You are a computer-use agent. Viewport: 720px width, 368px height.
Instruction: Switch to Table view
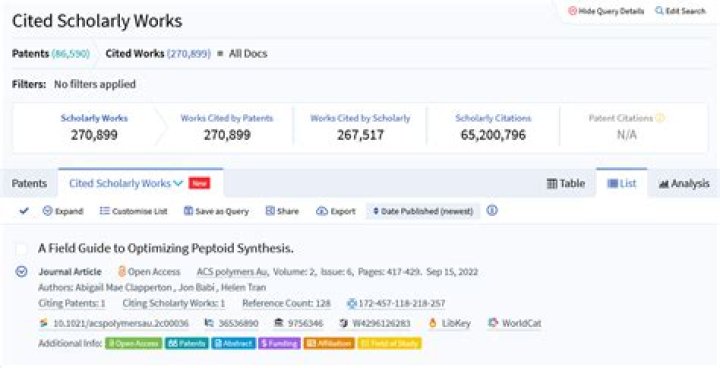click(566, 183)
